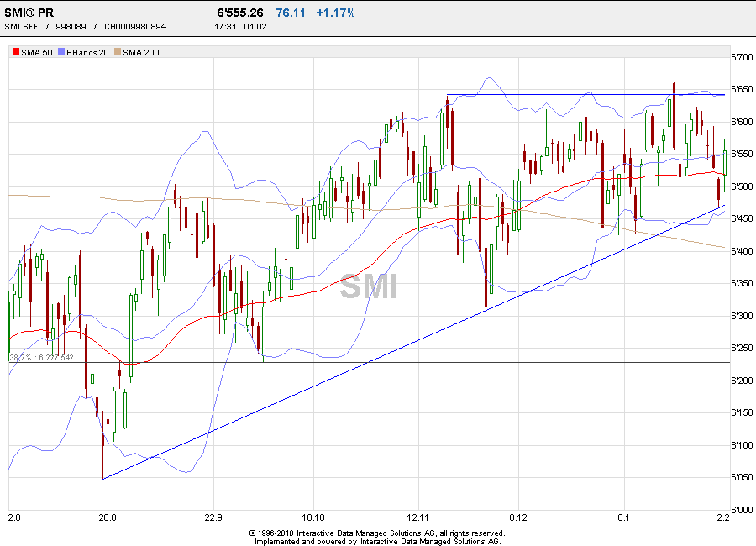Open options on ticker symbol SMI.SFF
Screen dimensions: 756x546
click(19, 26)
